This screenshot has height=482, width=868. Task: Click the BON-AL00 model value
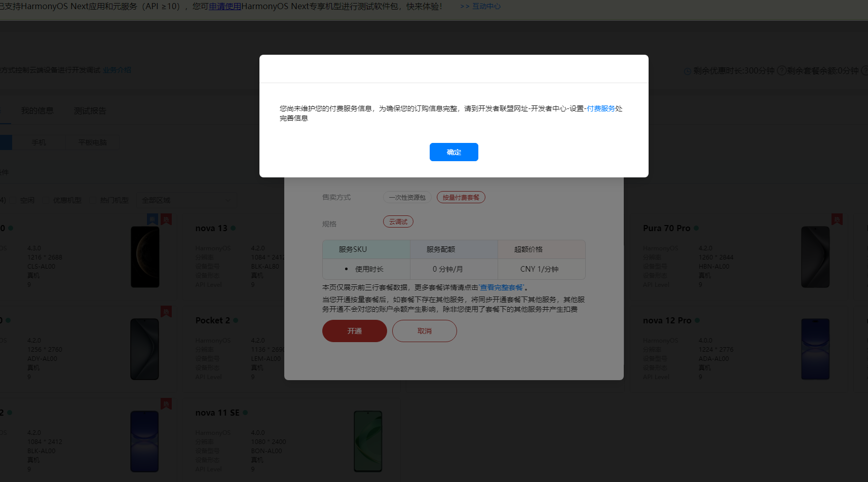[267, 451]
